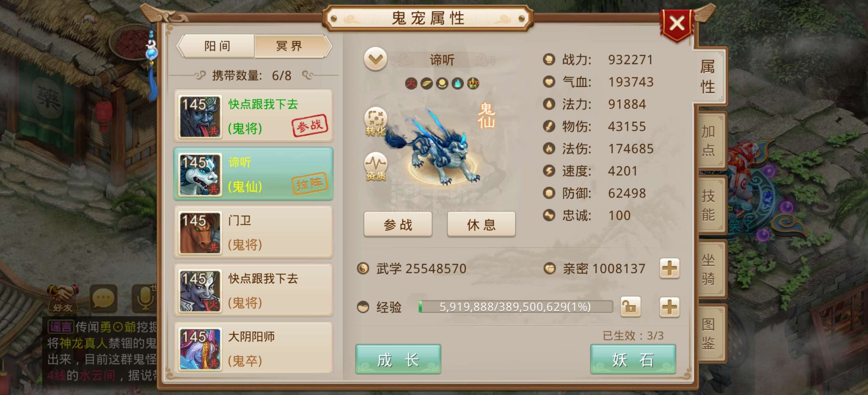Click the 转化 transform icon
Viewport: 868px width, 395px height.
pos(376,121)
